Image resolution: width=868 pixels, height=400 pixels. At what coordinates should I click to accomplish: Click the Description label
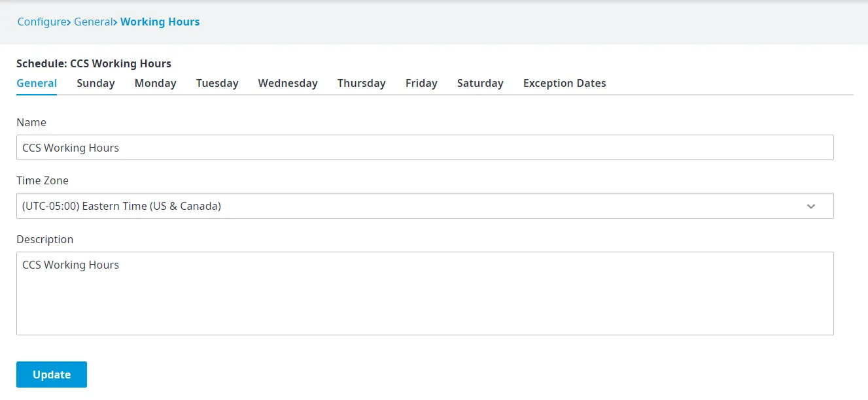tap(45, 239)
